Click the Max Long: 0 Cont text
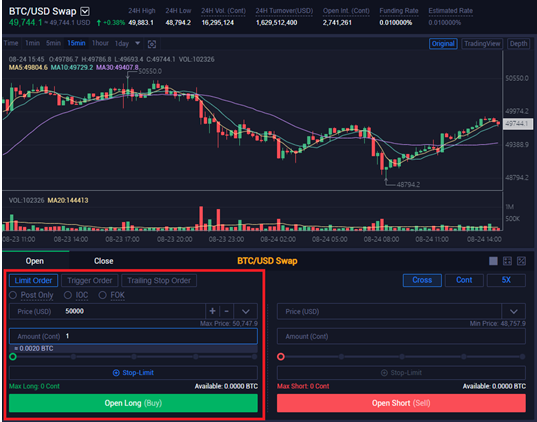 click(34, 386)
